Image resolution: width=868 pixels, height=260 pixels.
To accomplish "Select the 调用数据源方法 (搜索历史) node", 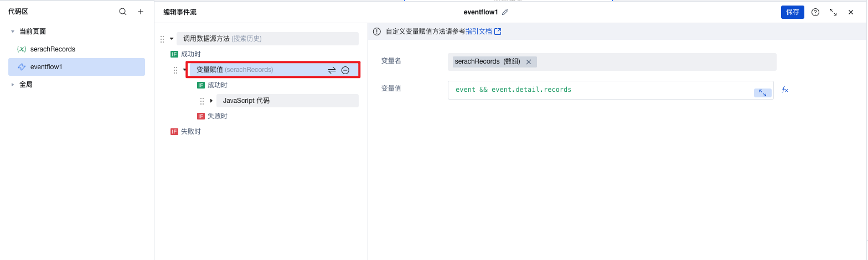I will (x=267, y=39).
